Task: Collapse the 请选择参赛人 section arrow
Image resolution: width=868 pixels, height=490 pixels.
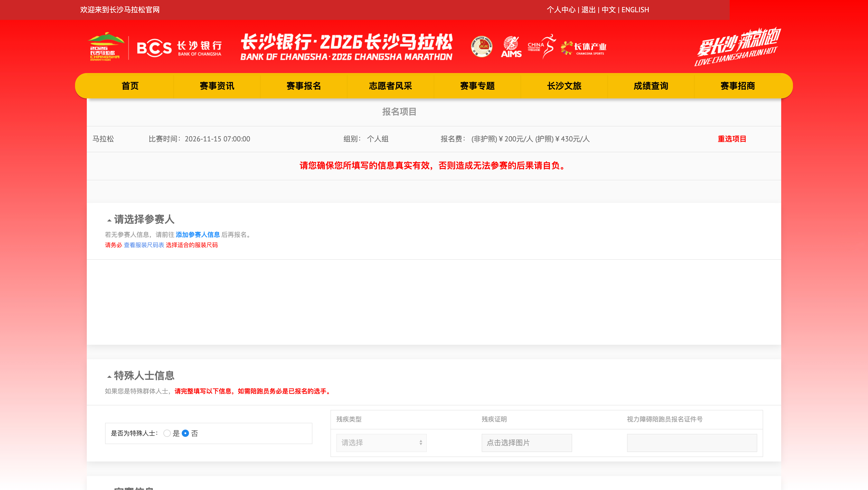Action: (109, 221)
